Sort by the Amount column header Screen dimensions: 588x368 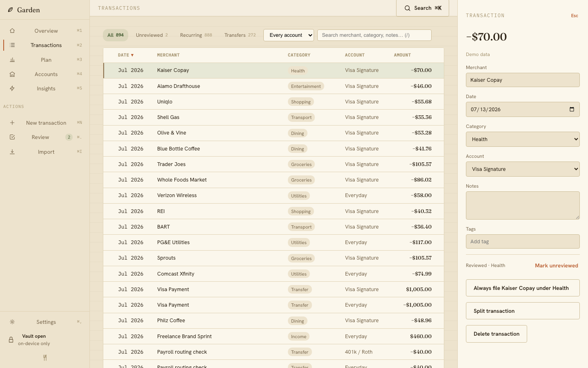tap(402, 55)
